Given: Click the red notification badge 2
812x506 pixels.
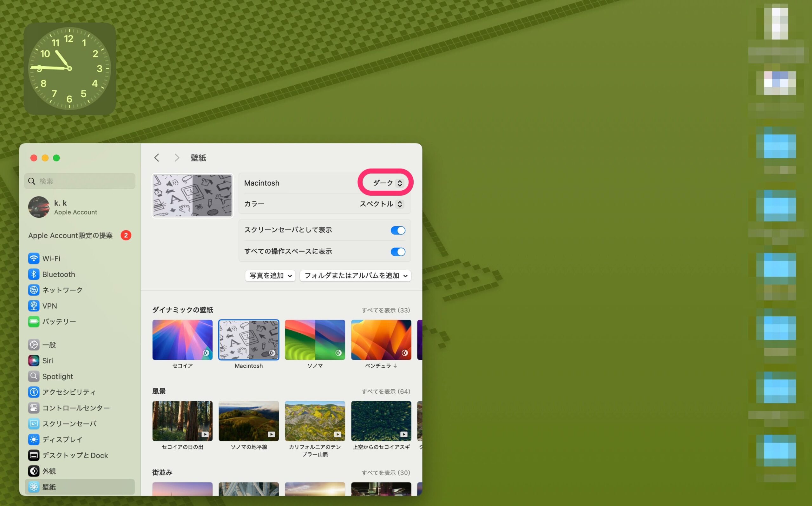Looking at the screenshot, I should click(x=126, y=235).
